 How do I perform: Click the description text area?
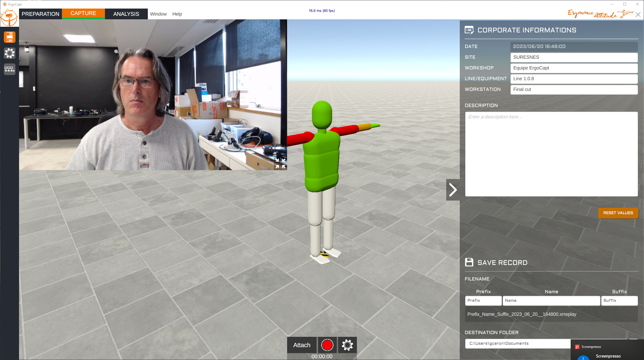click(x=551, y=154)
